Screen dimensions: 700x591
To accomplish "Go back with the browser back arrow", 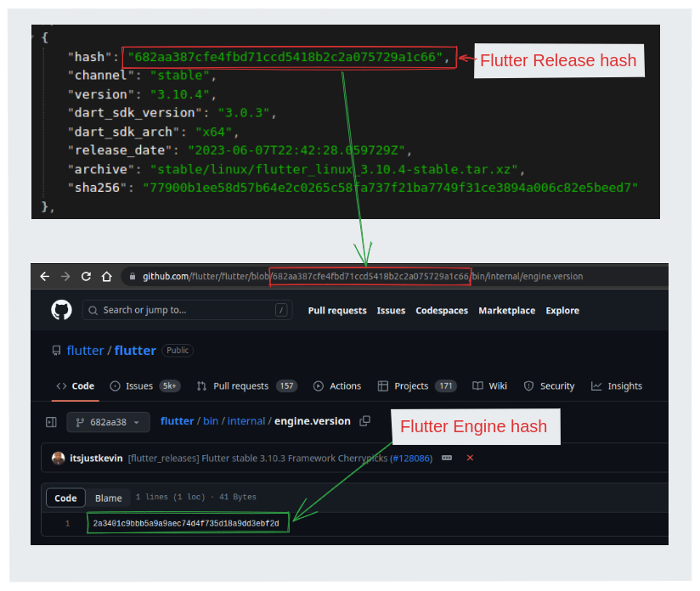I will tap(45, 276).
